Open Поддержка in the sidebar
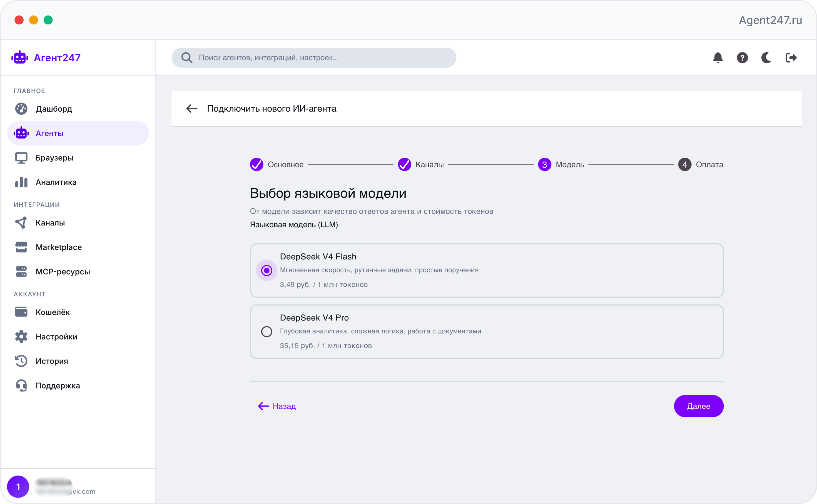The width and height of the screenshot is (817, 504). click(78, 386)
